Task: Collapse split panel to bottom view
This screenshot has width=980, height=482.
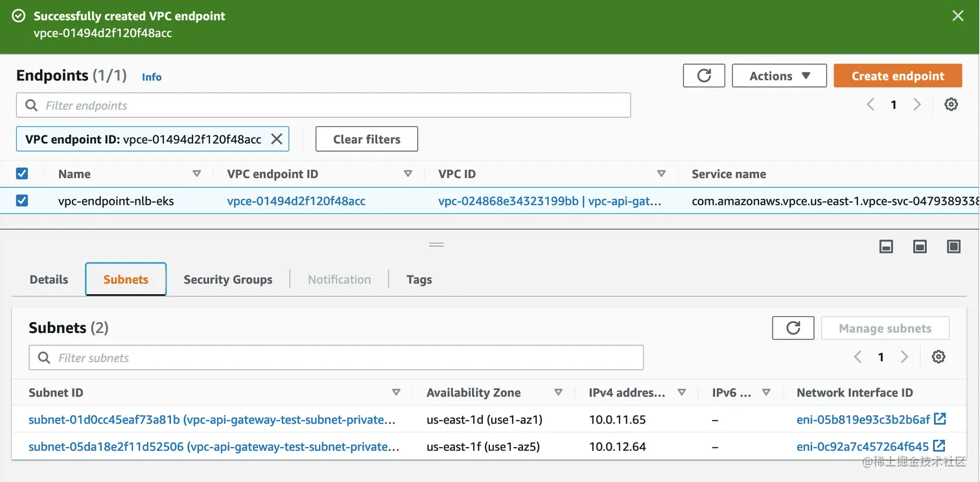Action: click(886, 246)
